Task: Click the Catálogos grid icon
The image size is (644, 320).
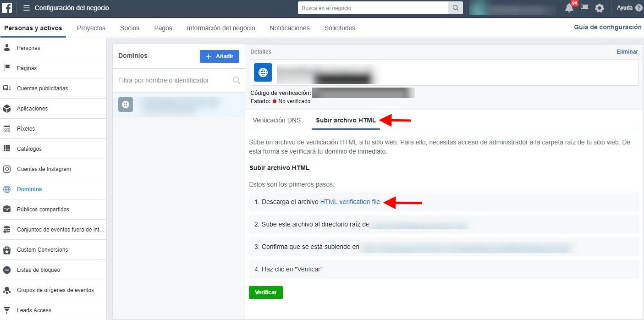Action: pos(7,149)
